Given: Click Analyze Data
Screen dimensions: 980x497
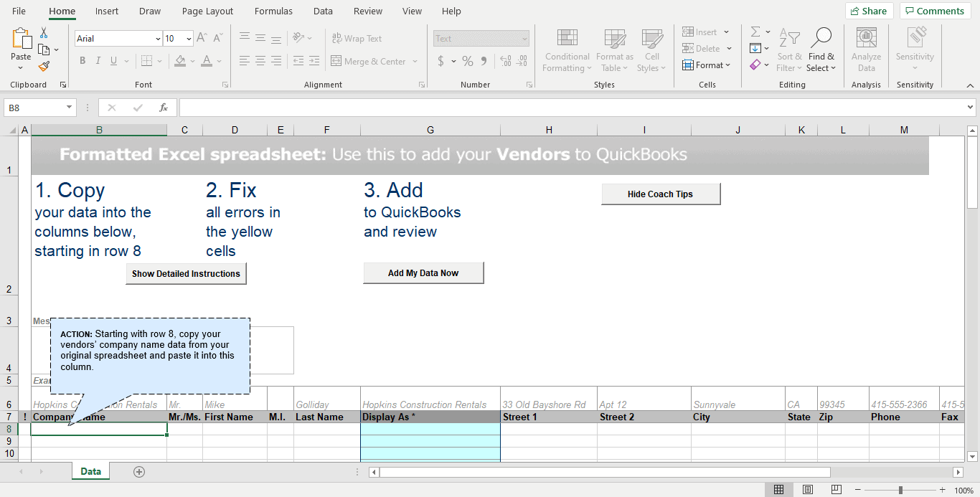Looking at the screenshot, I should point(866,51).
